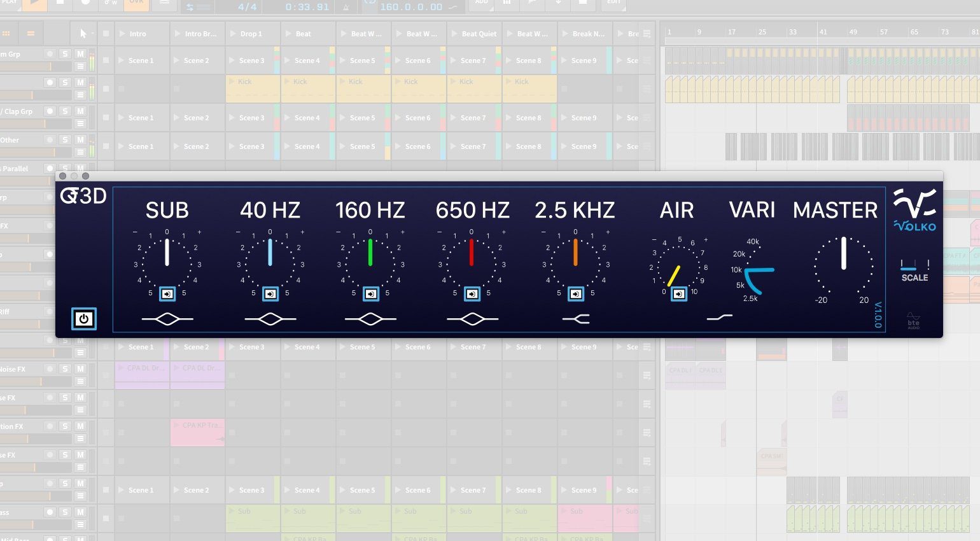
Task: Click the first Kick clip under Drop 1
Action: pyautogui.click(x=253, y=89)
